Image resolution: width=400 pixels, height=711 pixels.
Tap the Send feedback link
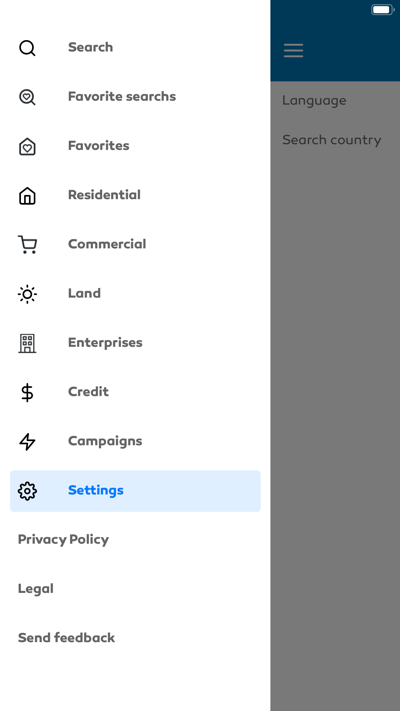click(x=66, y=638)
